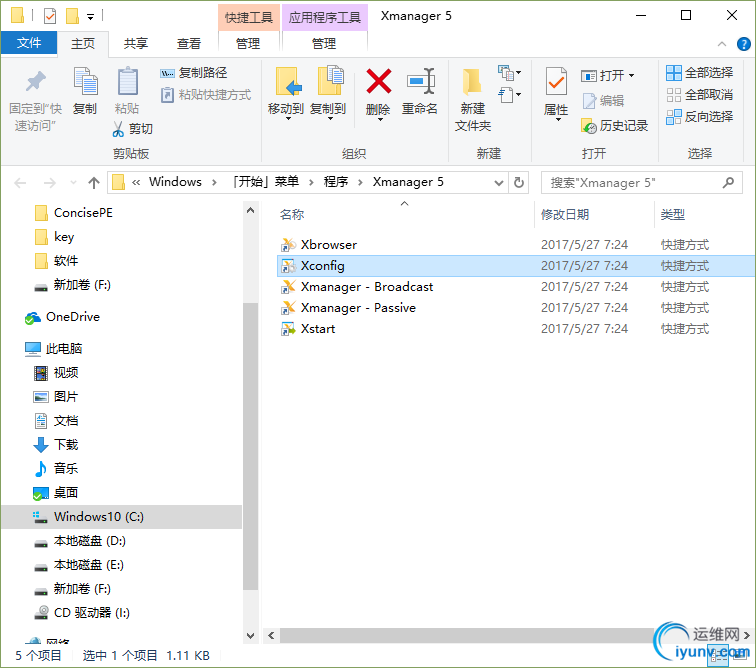Viewport: 756px width, 668px height.
Task: Click the Xstart shortcut icon
Action: [x=288, y=329]
